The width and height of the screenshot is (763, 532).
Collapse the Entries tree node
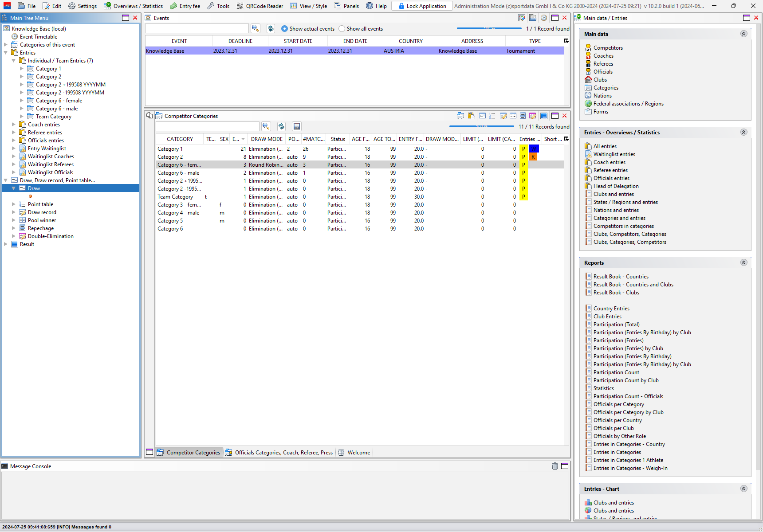click(6, 53)
